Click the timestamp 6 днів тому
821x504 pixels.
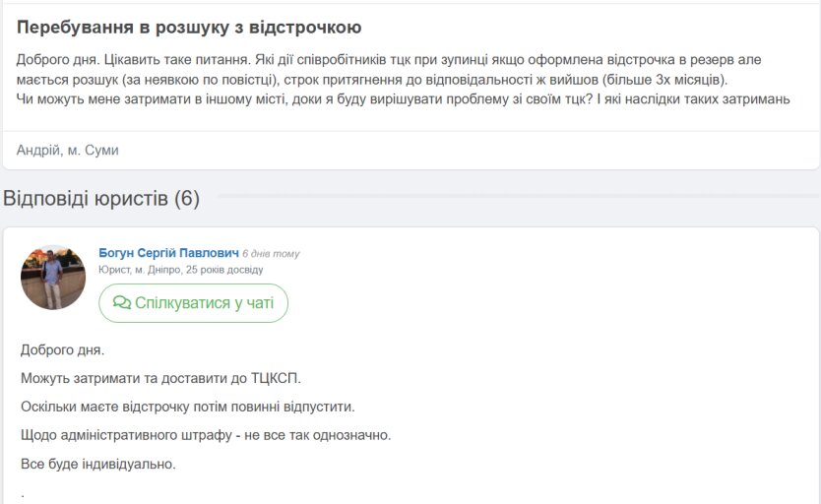(271, 254)
